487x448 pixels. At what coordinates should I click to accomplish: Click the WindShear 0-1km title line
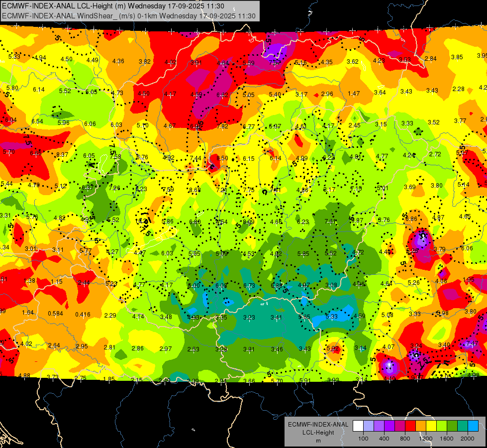(128, 16)
